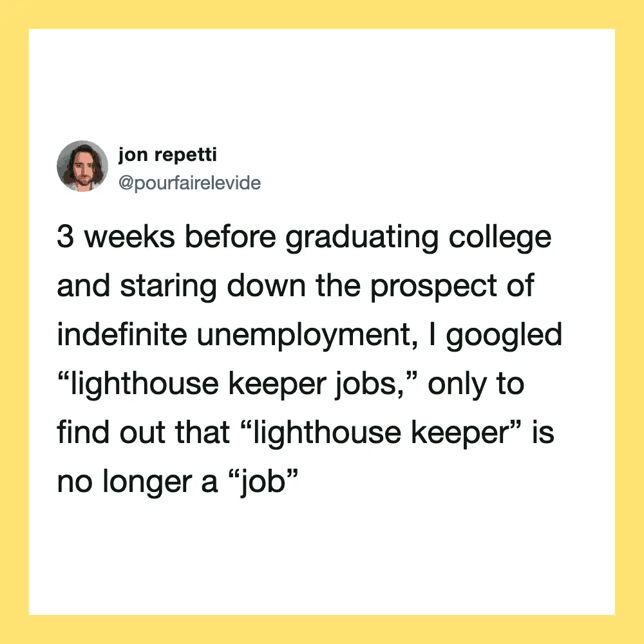Viewport: 644px width, 644px height.
Task: Click the number "3" starting the tweet
Action: (65, 236)
